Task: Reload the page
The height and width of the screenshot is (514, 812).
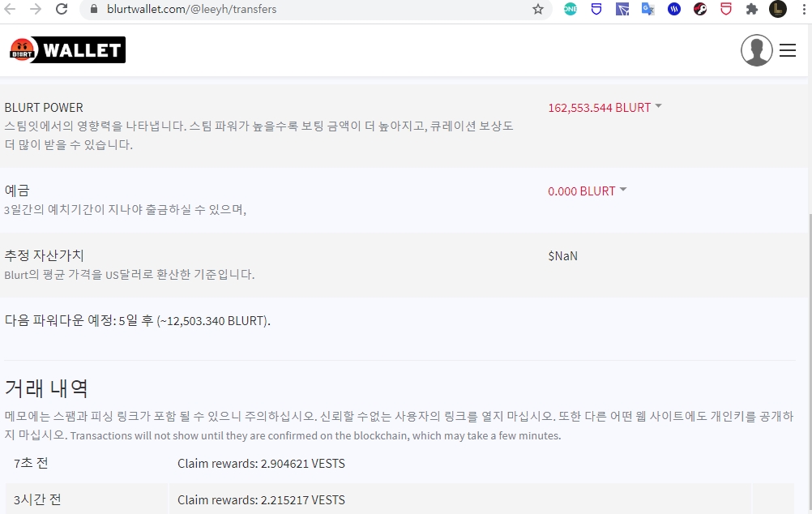Action: click(62, 10)
